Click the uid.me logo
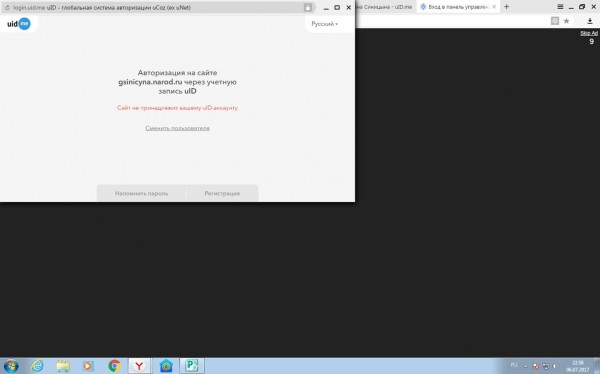This screenshot has height=374, width=600. pyautogui.click(x=19, y=24)
